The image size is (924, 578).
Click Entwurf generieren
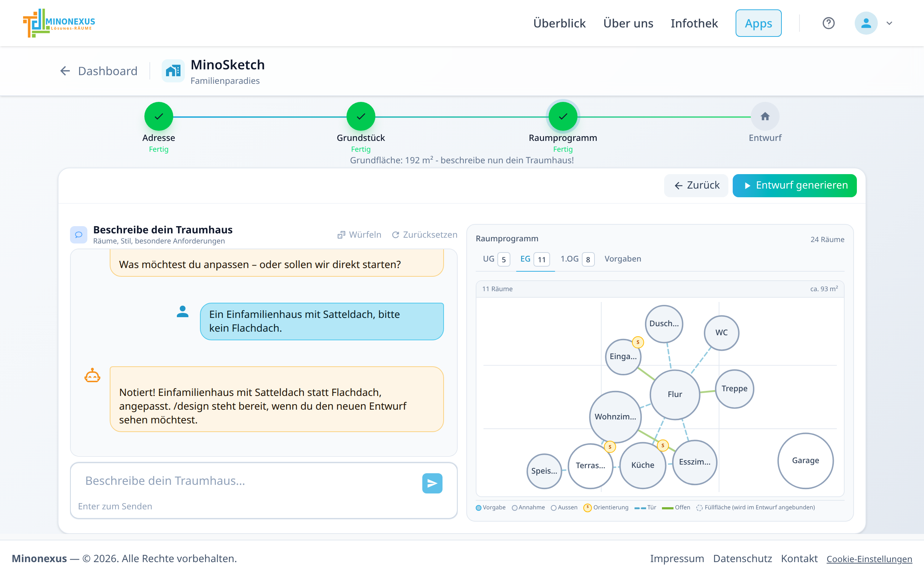[x=794, y=185]
